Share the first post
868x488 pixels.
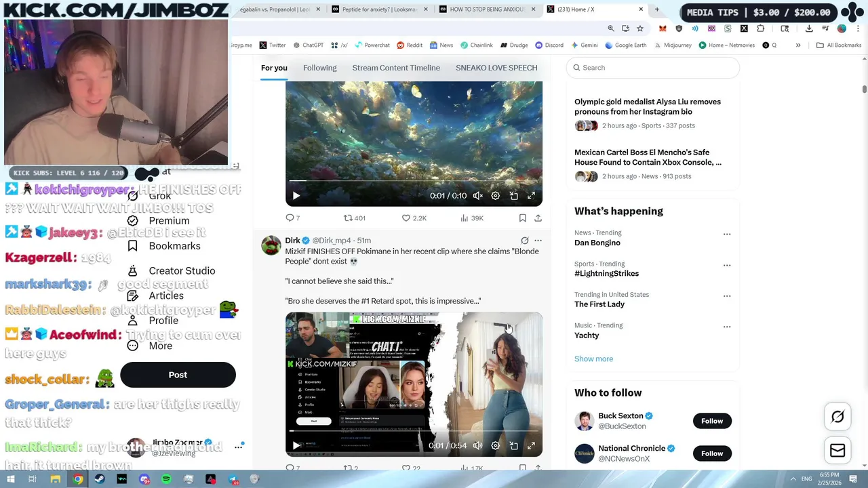pos(538,218)
